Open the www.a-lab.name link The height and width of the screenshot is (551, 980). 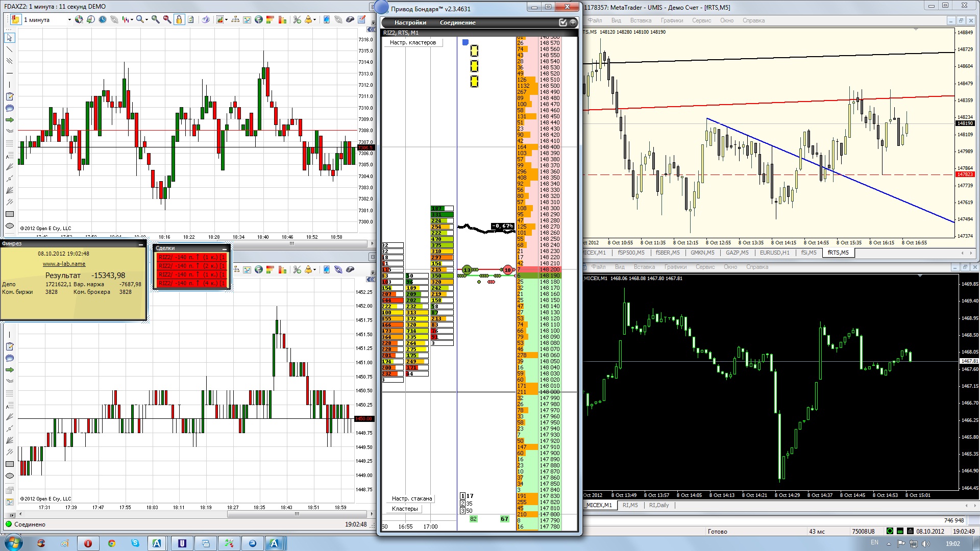64,264
